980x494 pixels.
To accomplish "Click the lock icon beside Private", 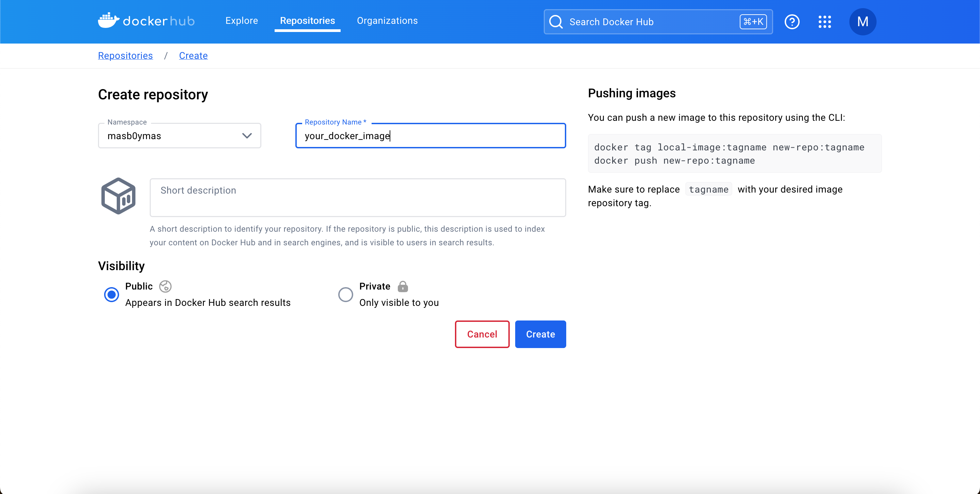I will coord(403,286).
